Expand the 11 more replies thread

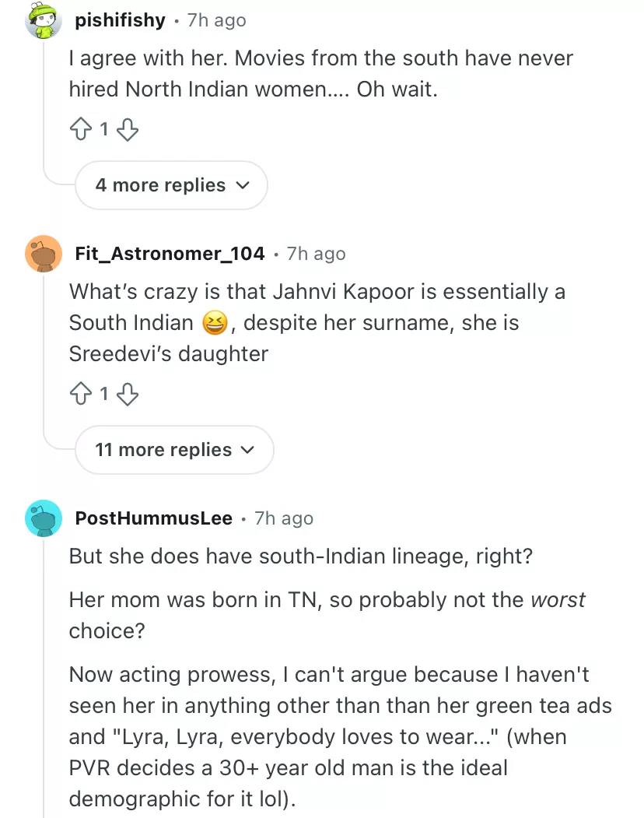click(x=174, y=450)
